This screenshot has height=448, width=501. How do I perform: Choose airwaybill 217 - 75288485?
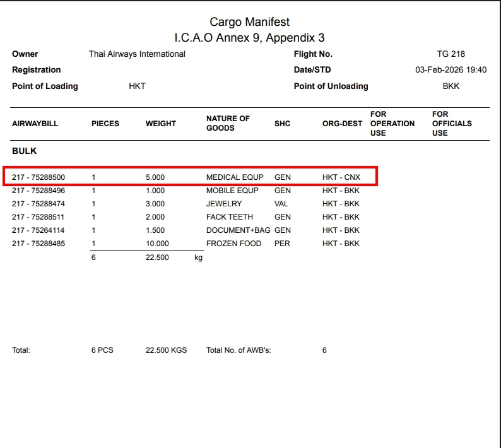point(38,244)
